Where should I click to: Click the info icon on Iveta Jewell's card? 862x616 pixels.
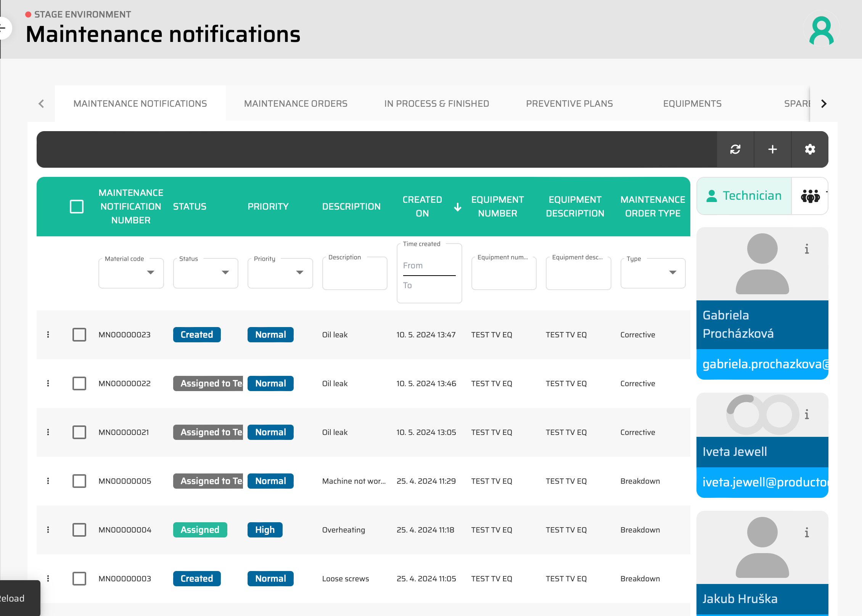click(807, 414)
